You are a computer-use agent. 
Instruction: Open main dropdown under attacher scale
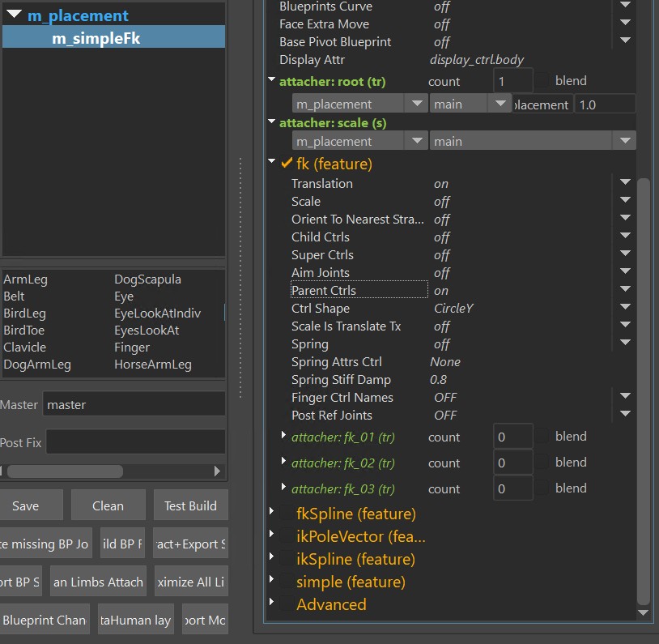point(533,141)
